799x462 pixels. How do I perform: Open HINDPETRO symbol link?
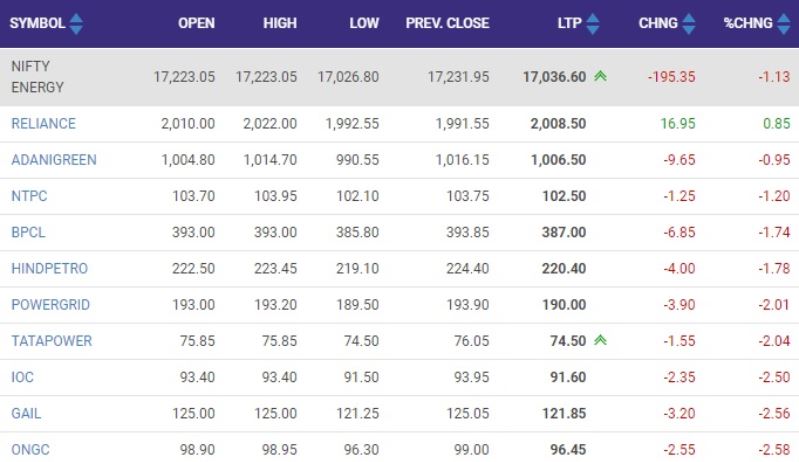[49, 269]
